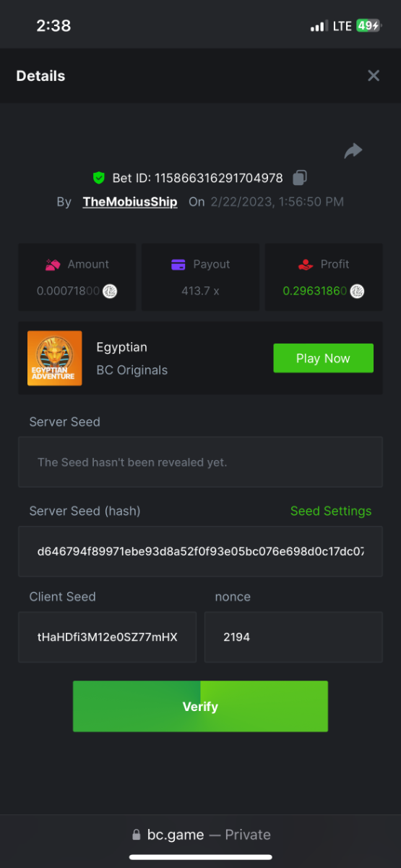Tap the red Profit hand icon
This screenshot has height=868, width=401.
[x=306, y=265]
